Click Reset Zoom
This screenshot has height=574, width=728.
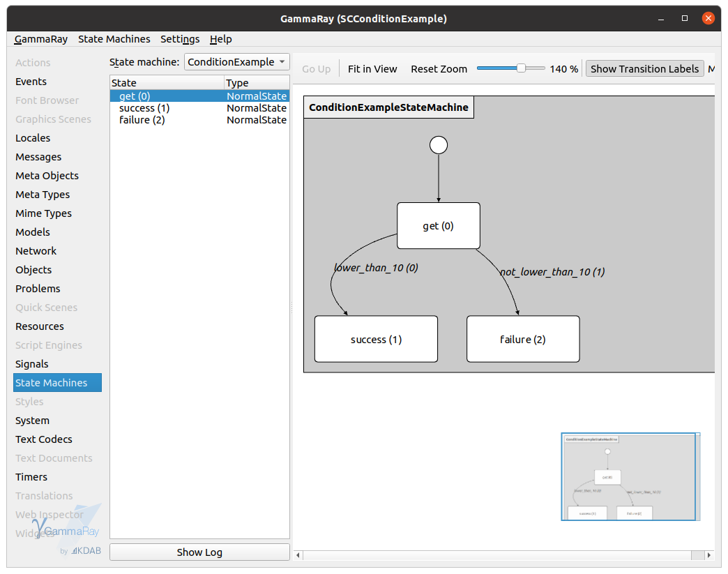pos(439,69)
